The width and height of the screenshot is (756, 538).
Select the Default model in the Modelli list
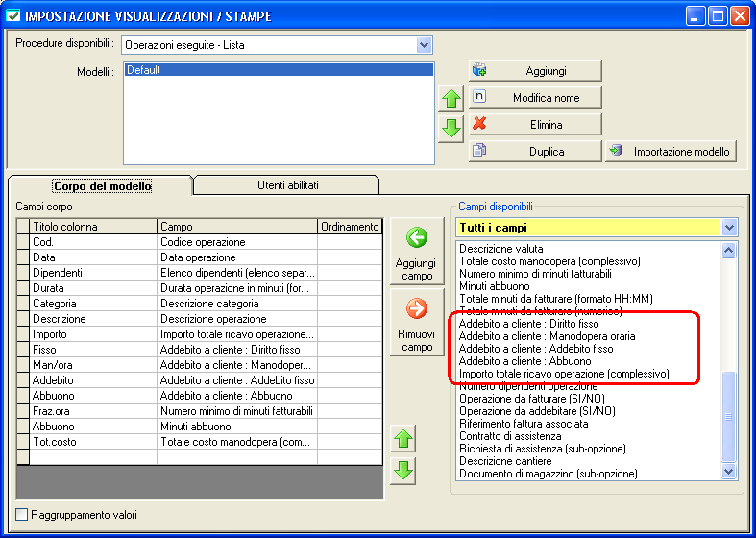pos(279,70)
